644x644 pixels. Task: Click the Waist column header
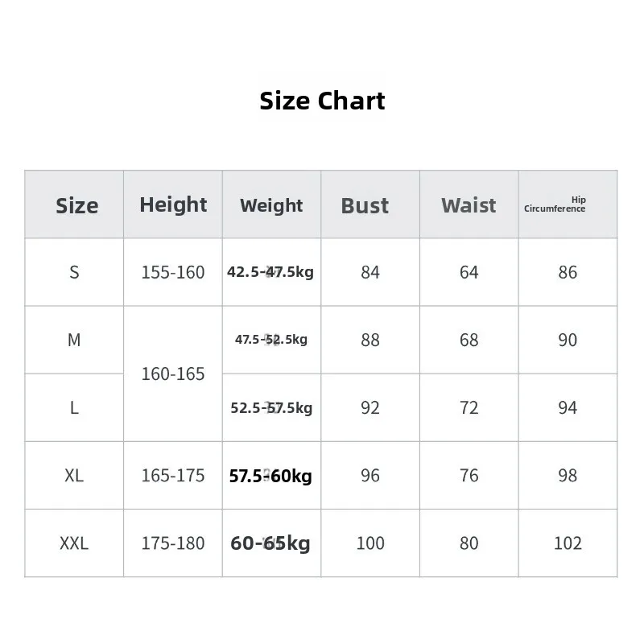pyautogui.click(x=469, y=205)
